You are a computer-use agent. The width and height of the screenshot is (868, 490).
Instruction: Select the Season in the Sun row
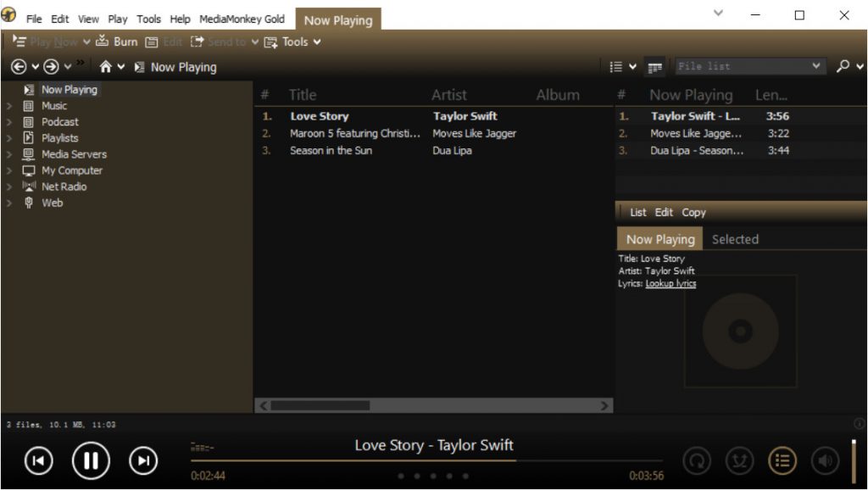click(x=433, y=151)
